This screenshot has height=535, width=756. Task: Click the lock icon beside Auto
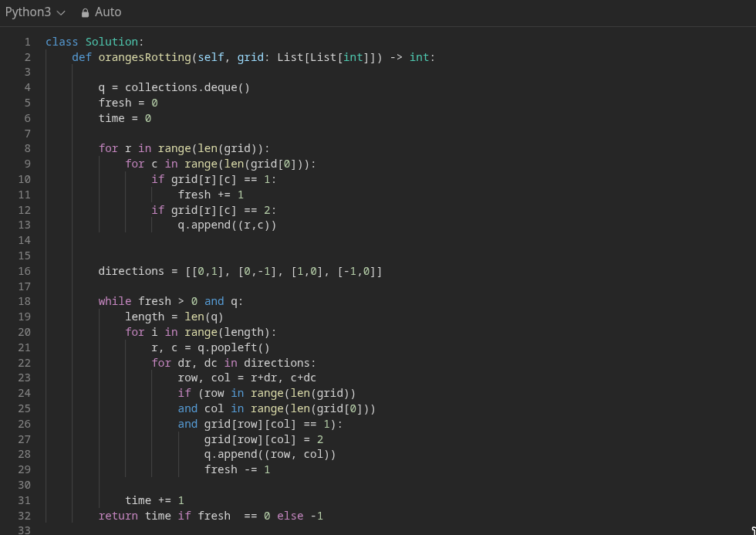86,12
